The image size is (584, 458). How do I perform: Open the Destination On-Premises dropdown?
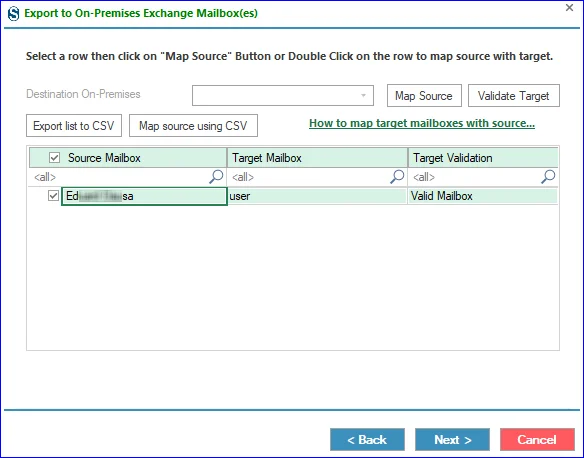click(x=283, y=96)
